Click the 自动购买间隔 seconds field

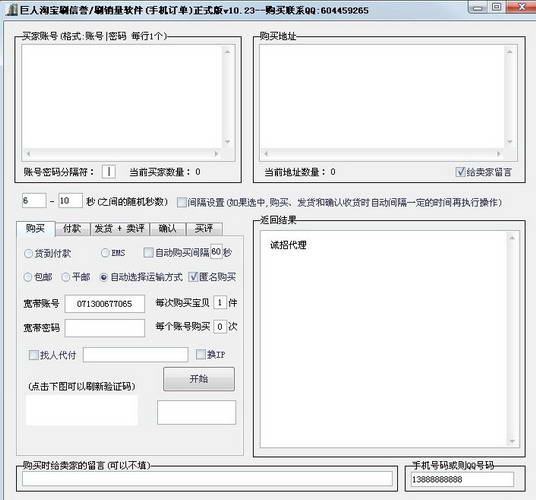click(216, 252)
